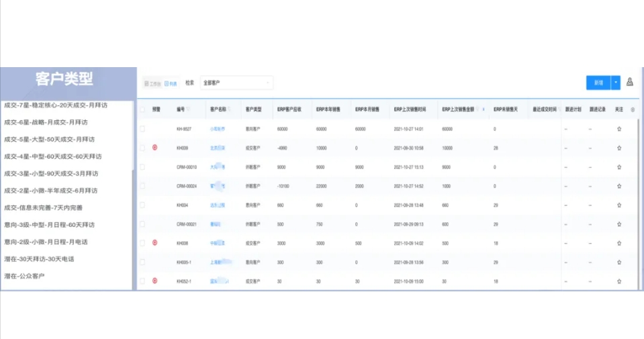Image resolution: width=644 pixels, height=339 pixels.
Task: Switch to the 列表 view tab
Action: (171, 84)
